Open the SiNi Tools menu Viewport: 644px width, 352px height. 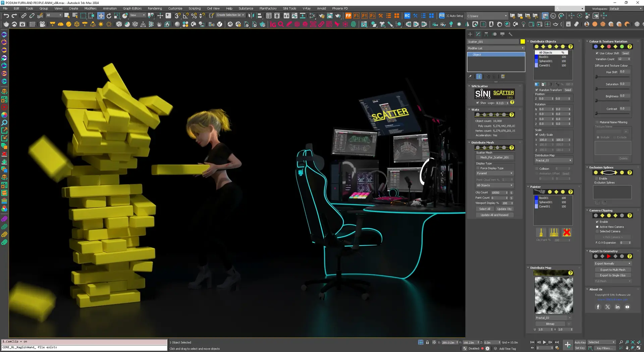tap(289, 8)
